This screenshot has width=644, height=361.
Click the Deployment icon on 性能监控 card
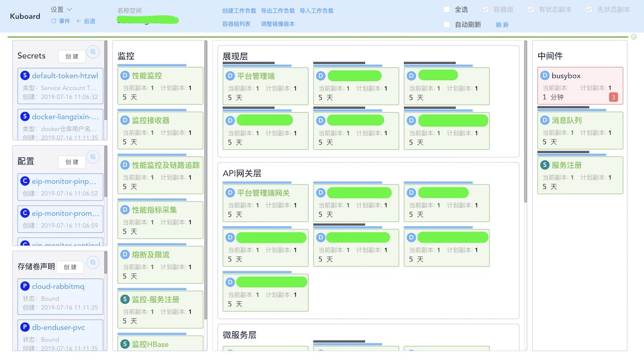point(124,75)
